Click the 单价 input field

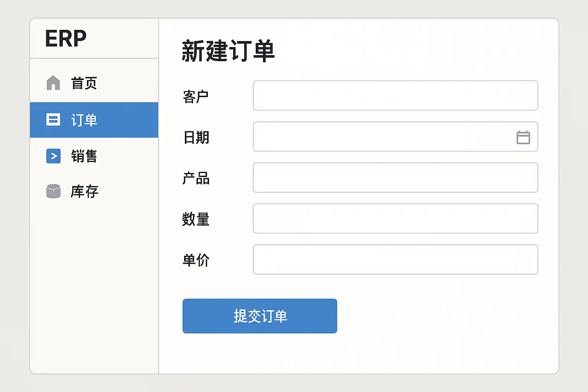point(395,260)
